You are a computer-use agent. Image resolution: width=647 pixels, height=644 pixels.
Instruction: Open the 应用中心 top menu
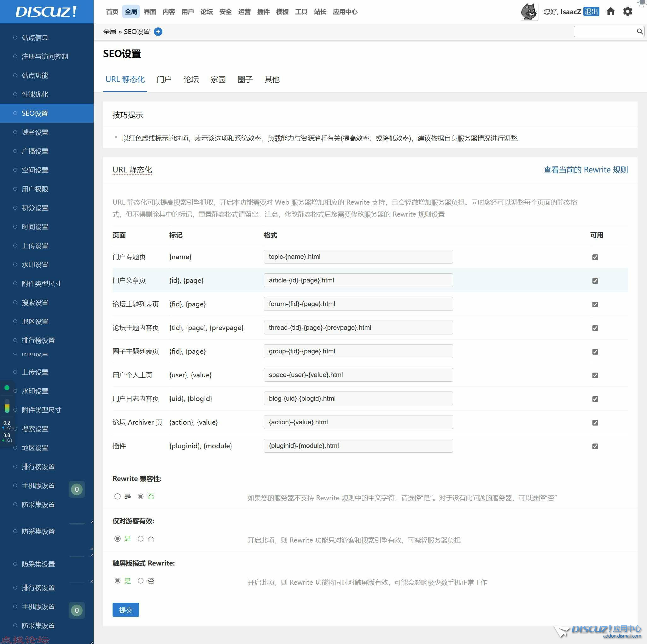[345, 12]
